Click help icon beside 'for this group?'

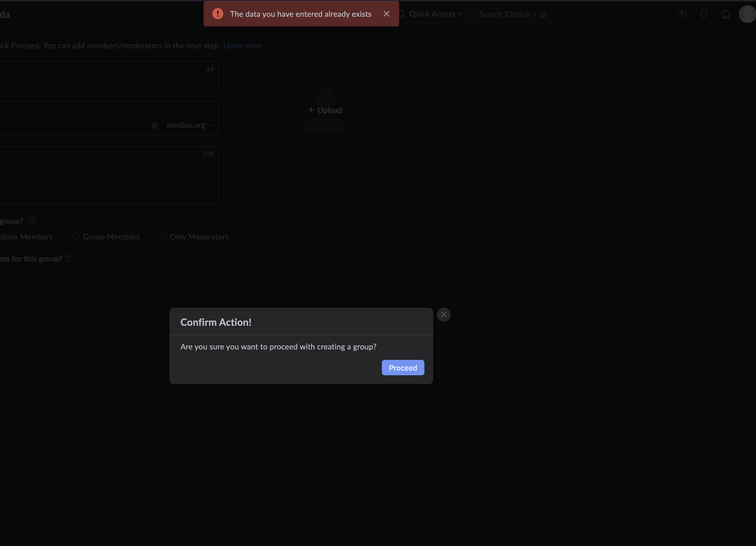point(69,258)
